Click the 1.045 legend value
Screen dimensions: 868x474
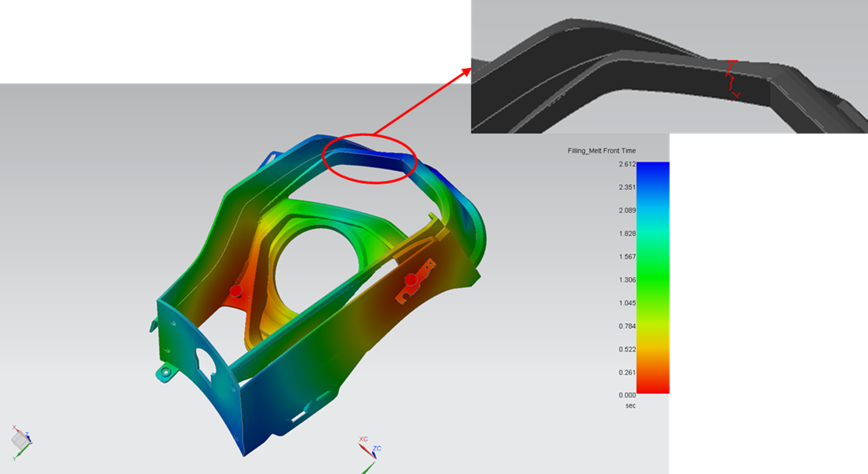coord(627,303)
